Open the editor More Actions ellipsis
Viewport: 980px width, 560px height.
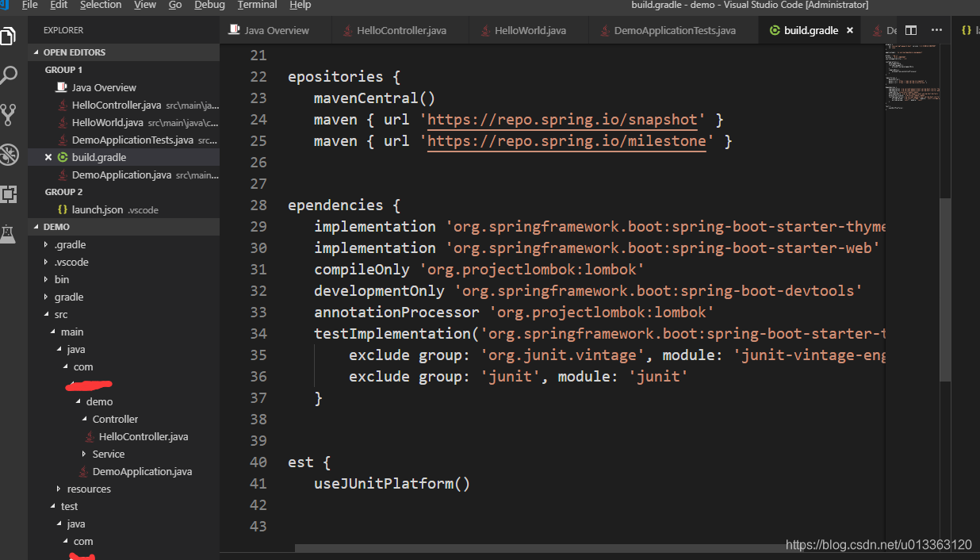point(936,30)
